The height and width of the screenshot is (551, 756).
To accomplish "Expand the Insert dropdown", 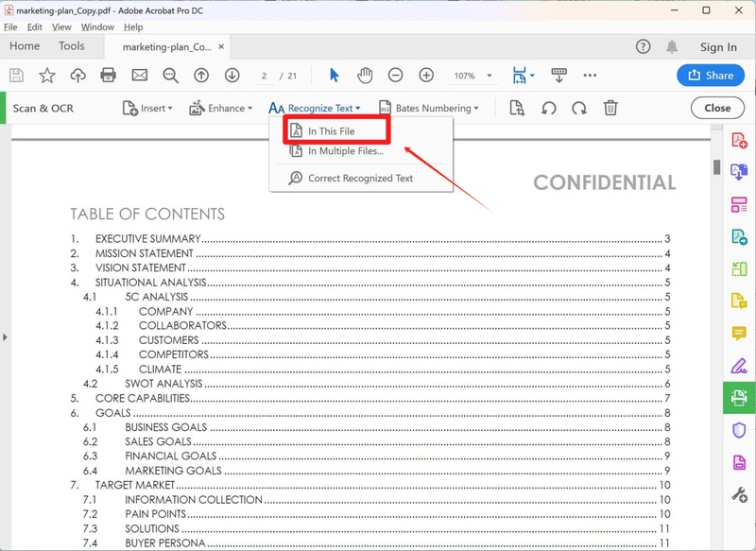I will 147,108.
